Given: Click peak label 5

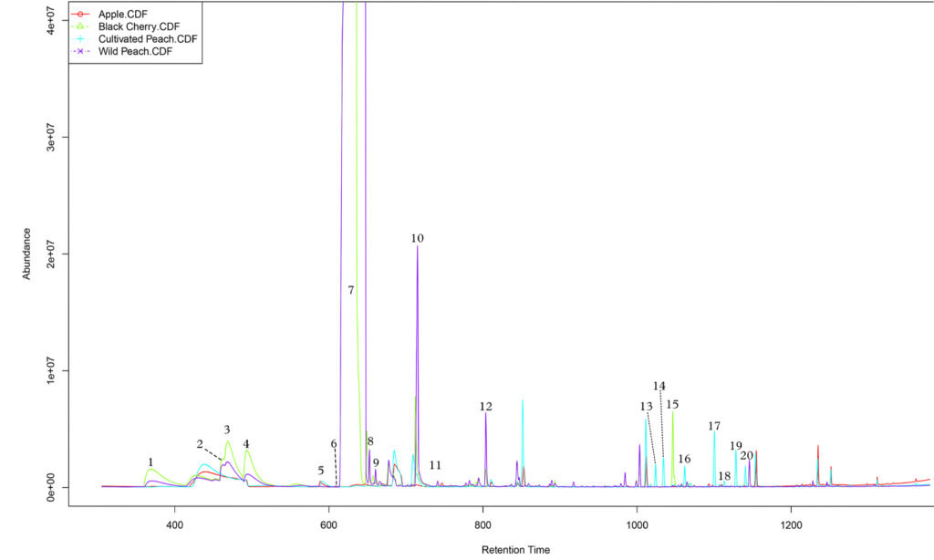Looking at the screenshot, I should [x=321, y=471].
